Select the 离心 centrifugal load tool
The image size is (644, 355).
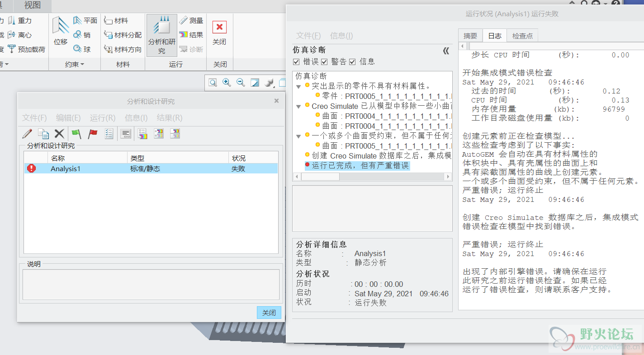[x=19, y=35]
